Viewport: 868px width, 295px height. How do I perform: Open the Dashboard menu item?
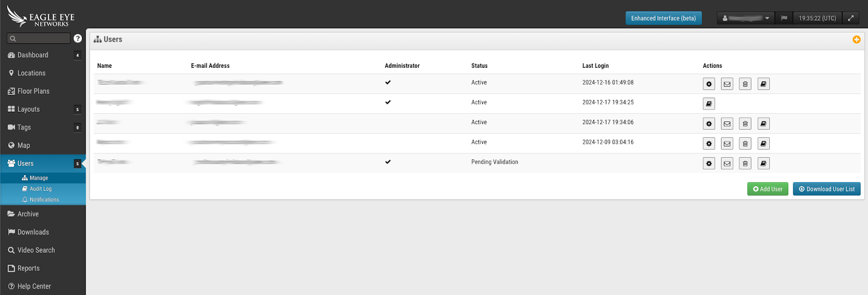pos(33,55)
